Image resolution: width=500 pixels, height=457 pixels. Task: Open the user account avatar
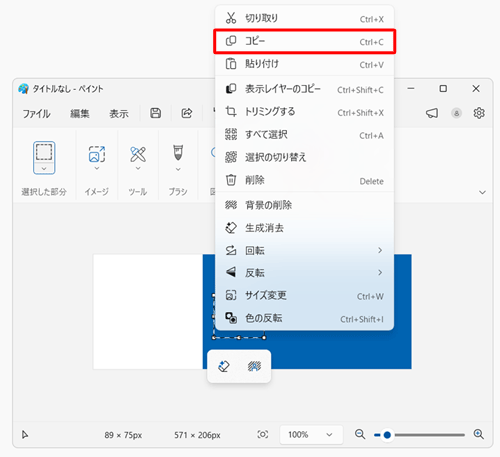tap(456, 113)
